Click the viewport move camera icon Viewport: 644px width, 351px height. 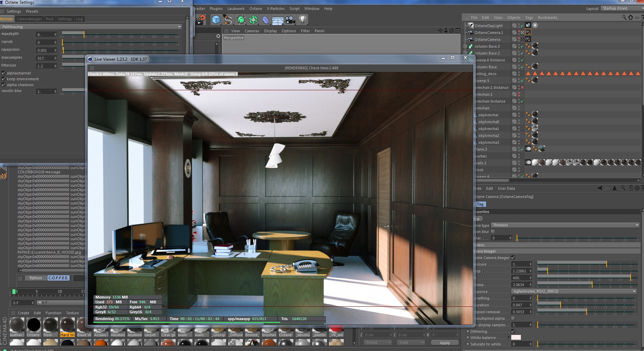point(440,31)
